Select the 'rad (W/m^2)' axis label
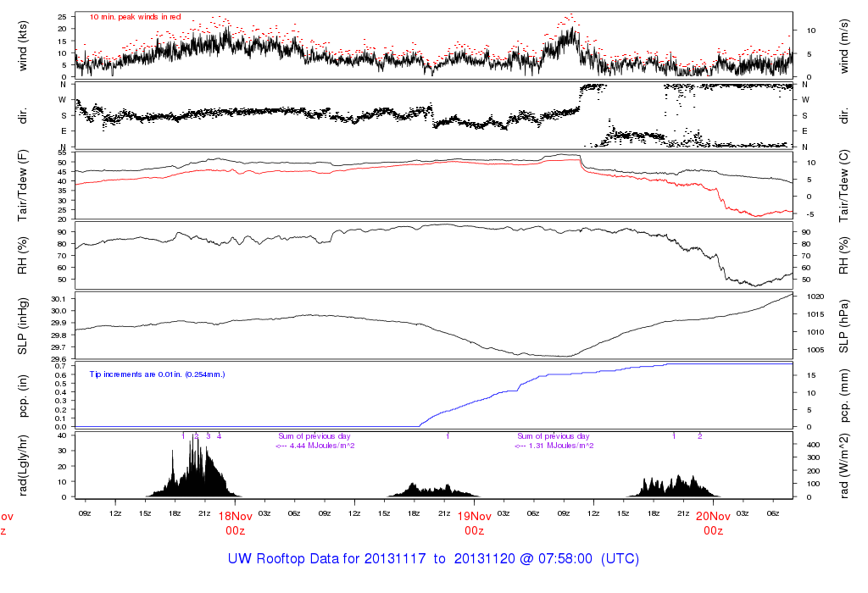 pyautogui.click(x=843, y=465)
